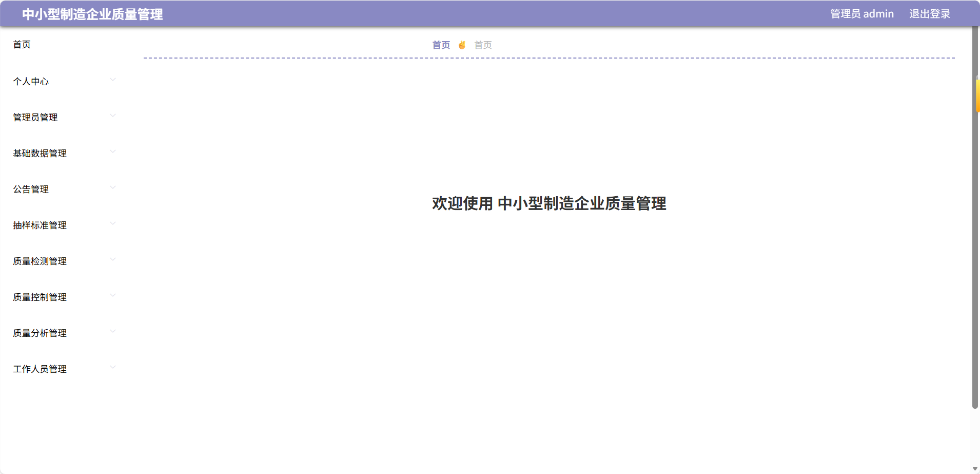Viewport: 980px width, 474px height.
Task: Click the hand emoji breadcrumb separator icon
Action: [462, 45]
